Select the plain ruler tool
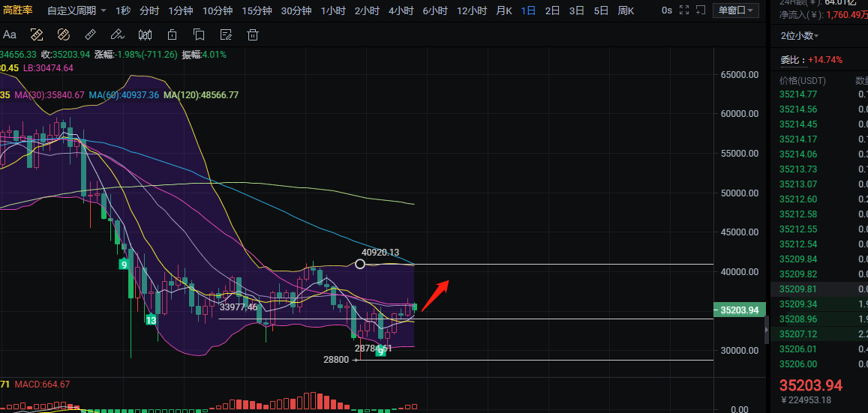Viewport: 868px width, 413px height. pos(90,34)
